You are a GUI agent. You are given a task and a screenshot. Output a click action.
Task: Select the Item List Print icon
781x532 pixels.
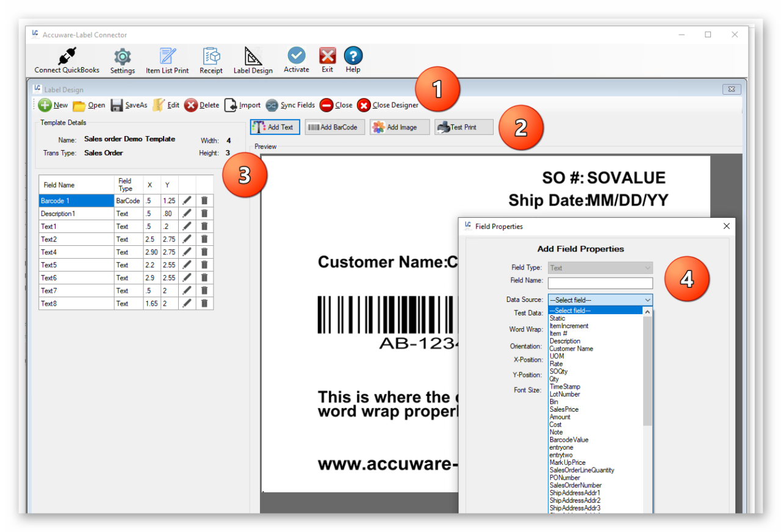(x=167, y=59)
